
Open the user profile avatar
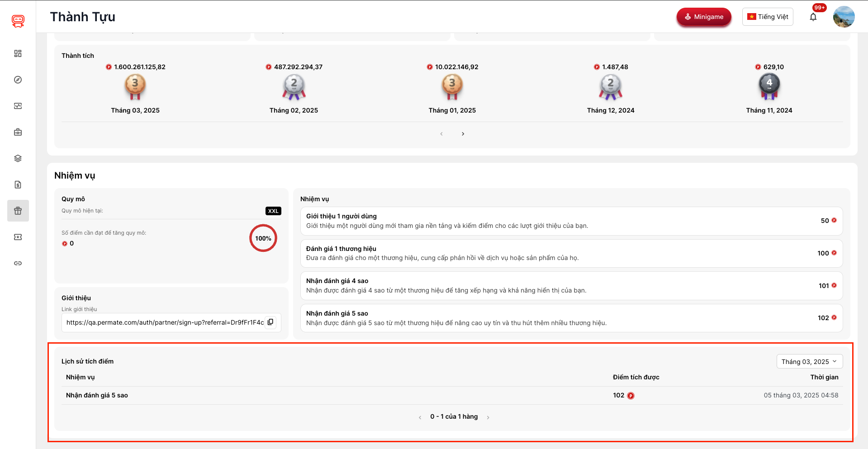[x=844, y=17]
